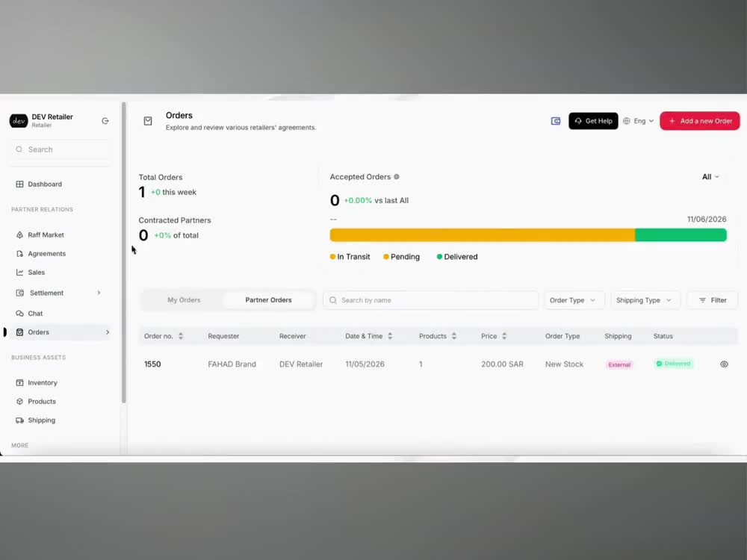Click the External shipping badge

click(x=619, y=365)
